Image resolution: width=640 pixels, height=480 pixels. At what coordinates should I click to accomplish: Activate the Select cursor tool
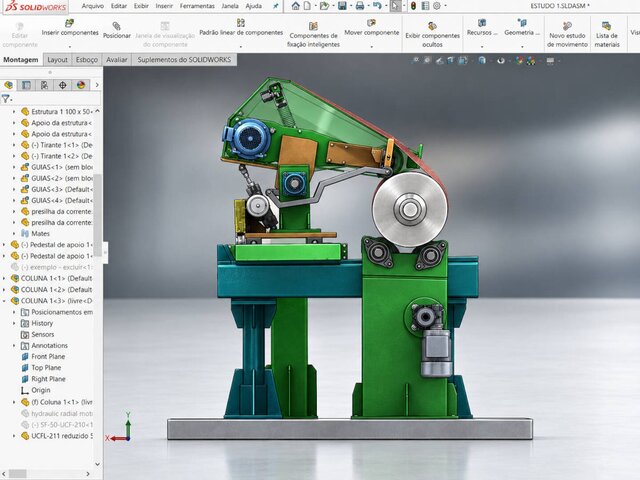tap(395, 6)
